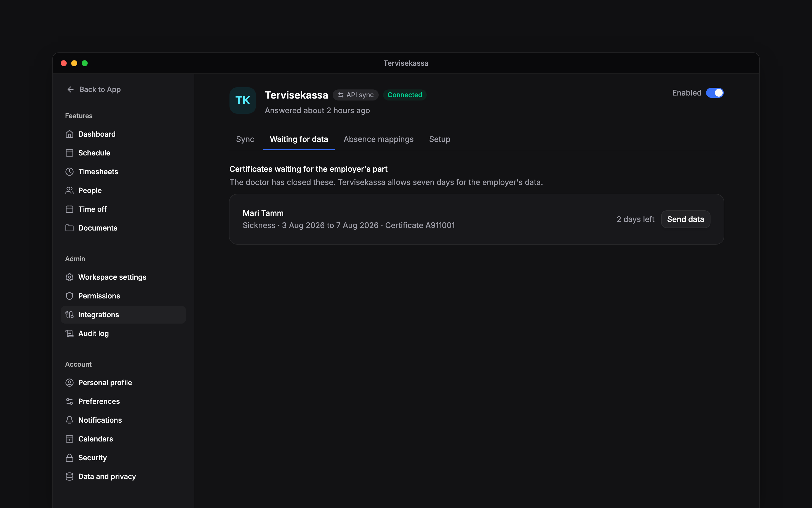
Task: Click the Preferences sliders icon
Action: [x=70, y=401]
